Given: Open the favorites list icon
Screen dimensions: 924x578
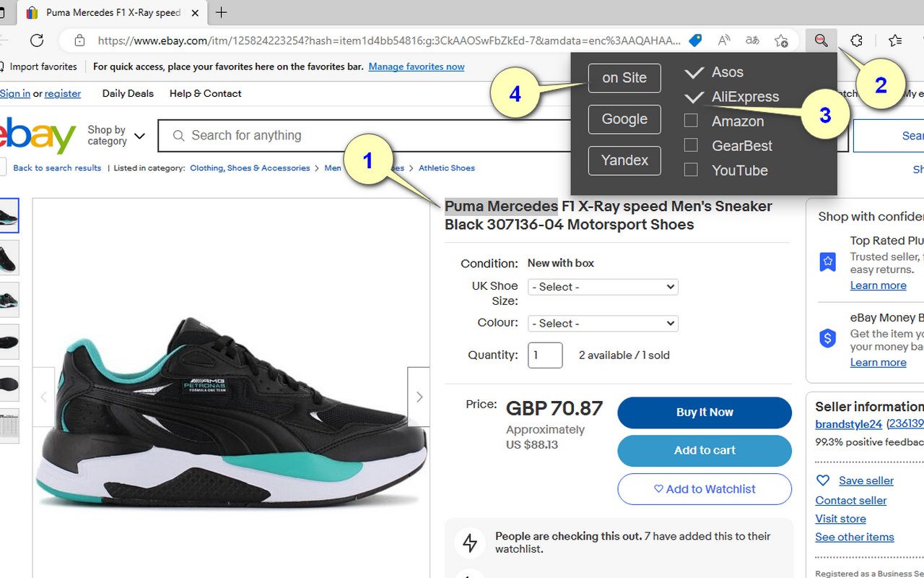Looking at the screenshot, I should [895, 40].
